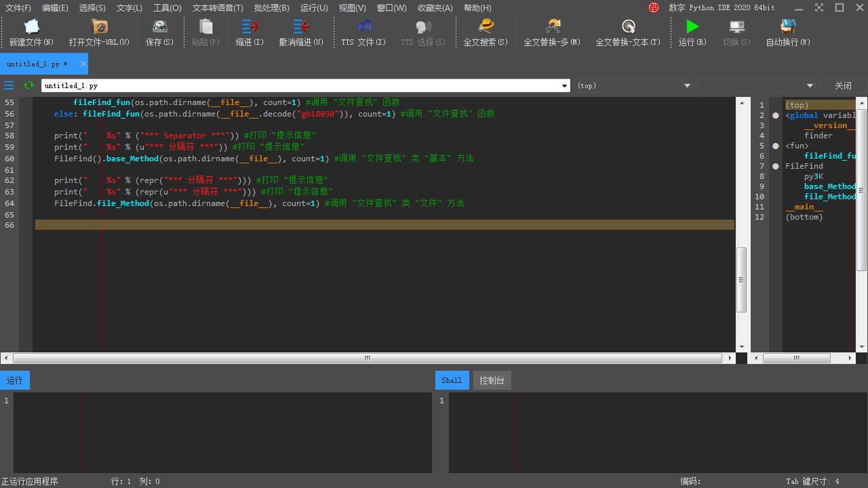Open the (top) scope dropdown arrow
868x488 pixels.
(x=687, y=86)
